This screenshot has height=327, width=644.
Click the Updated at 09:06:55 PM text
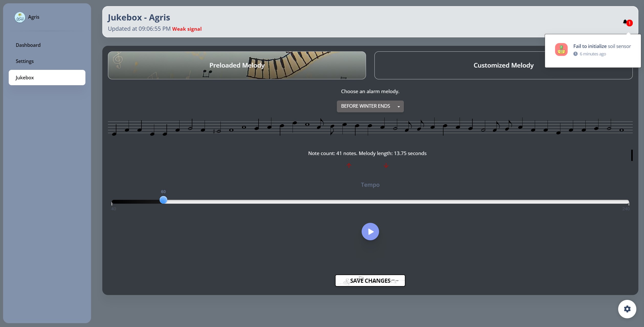tap(139, 29)
